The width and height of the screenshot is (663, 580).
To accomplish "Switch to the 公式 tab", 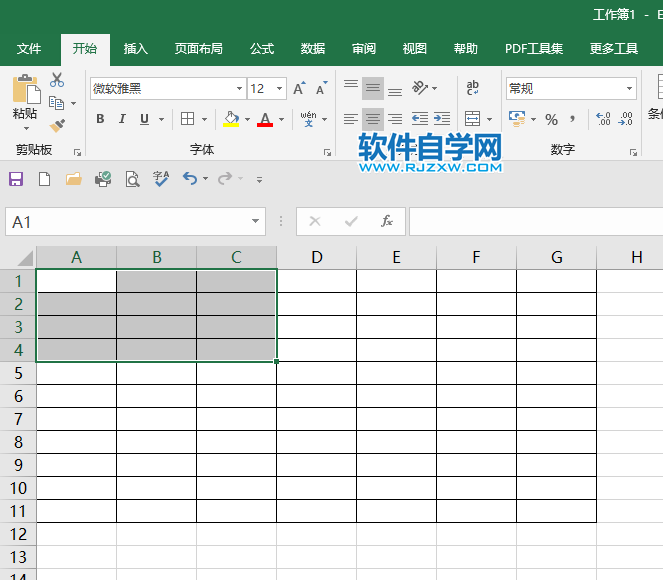I will click(x=262, y=49).
